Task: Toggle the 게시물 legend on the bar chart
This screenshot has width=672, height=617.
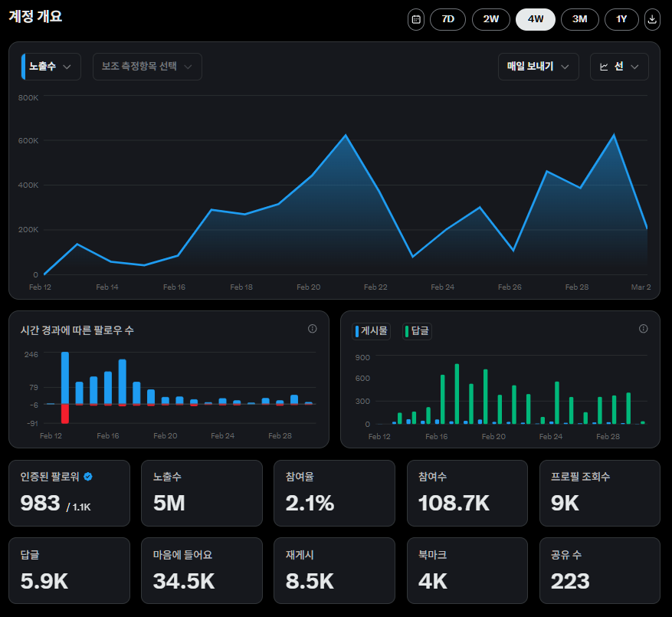Action: point(371,331)
